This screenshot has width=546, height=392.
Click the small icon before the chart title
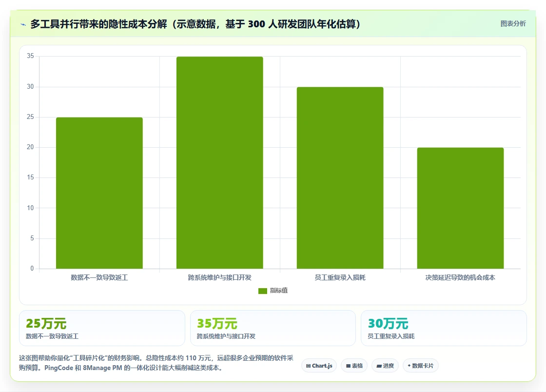[23, 24]
